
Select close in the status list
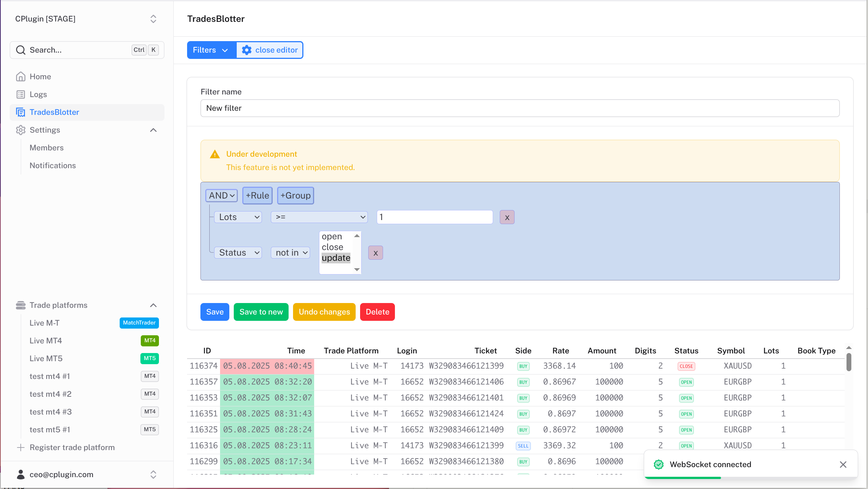(x=333, y=247)
